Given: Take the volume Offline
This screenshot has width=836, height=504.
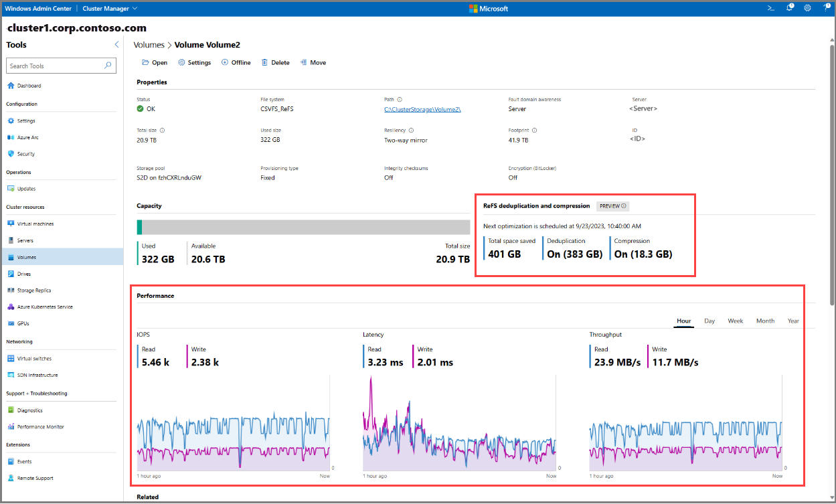Looking at the screenshot, I should tap(236, 62).
